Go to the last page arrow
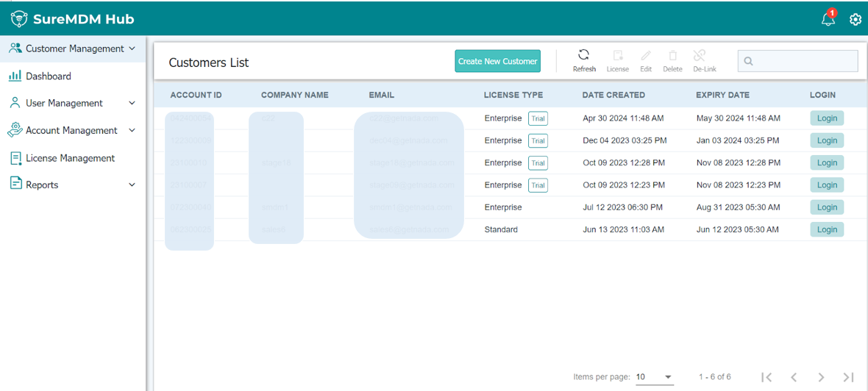 (x=848, y=377)
